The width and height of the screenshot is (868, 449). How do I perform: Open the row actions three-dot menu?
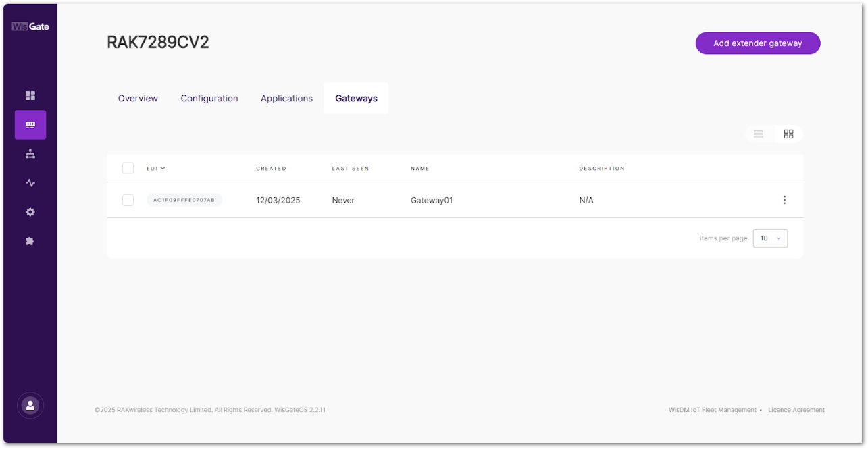tap(784, 200)
